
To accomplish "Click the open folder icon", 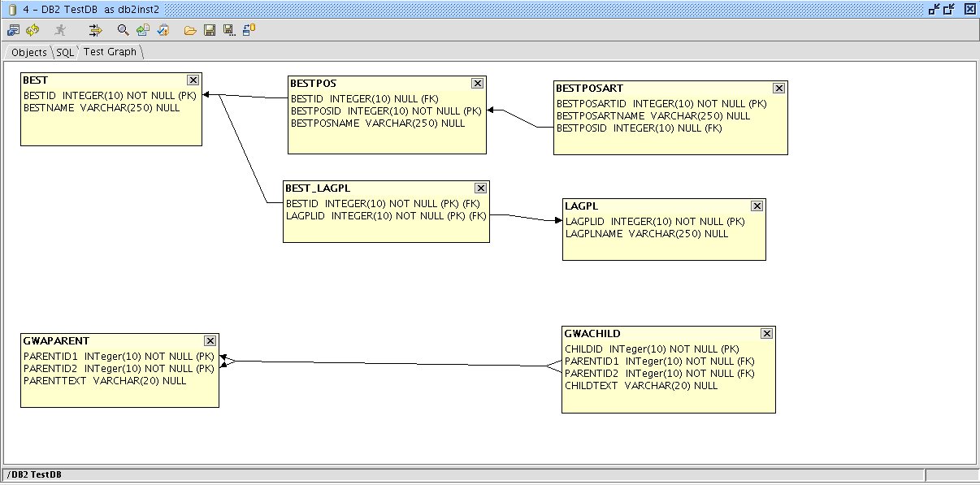I will (x=190, y=30).
